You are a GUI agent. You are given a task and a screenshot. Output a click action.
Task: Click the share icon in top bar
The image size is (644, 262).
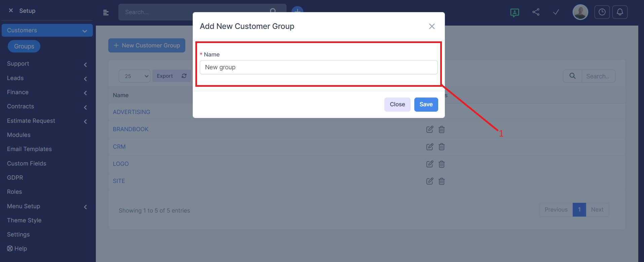coord(536,12)
